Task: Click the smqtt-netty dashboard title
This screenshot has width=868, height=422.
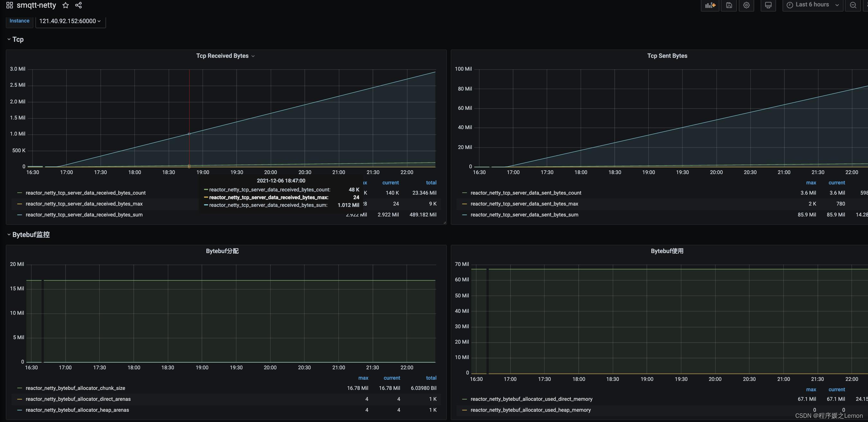Action: click(36, 5)
